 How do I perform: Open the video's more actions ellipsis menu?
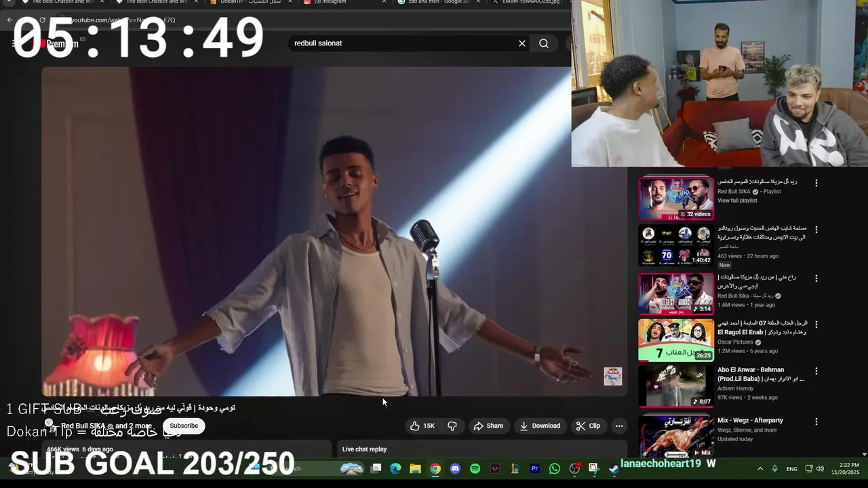tap(618, 426)
